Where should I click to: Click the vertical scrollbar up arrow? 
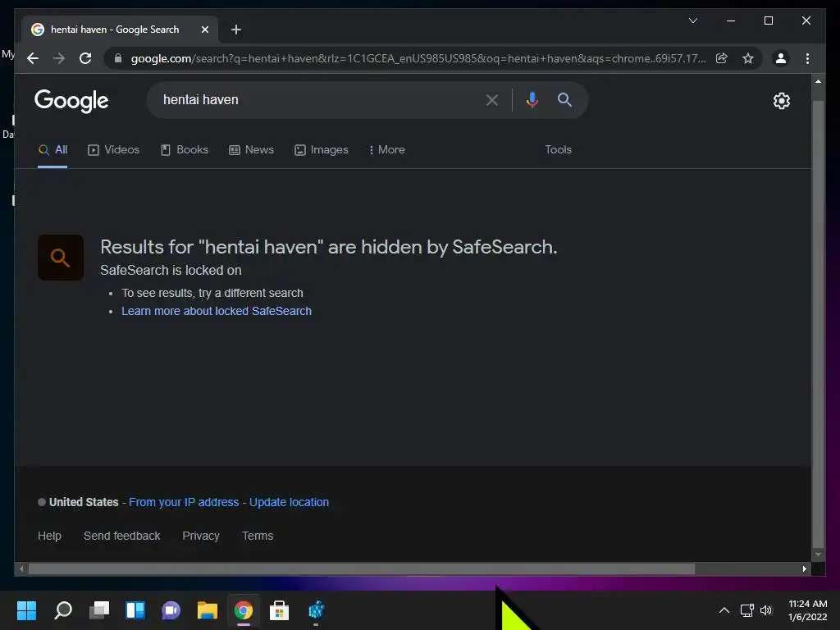pyautogui.click(x=818, y=81)
